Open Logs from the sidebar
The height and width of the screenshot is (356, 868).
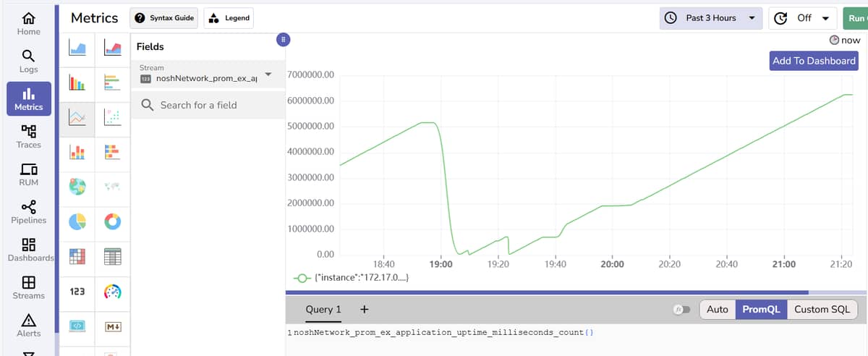point(29,61)
